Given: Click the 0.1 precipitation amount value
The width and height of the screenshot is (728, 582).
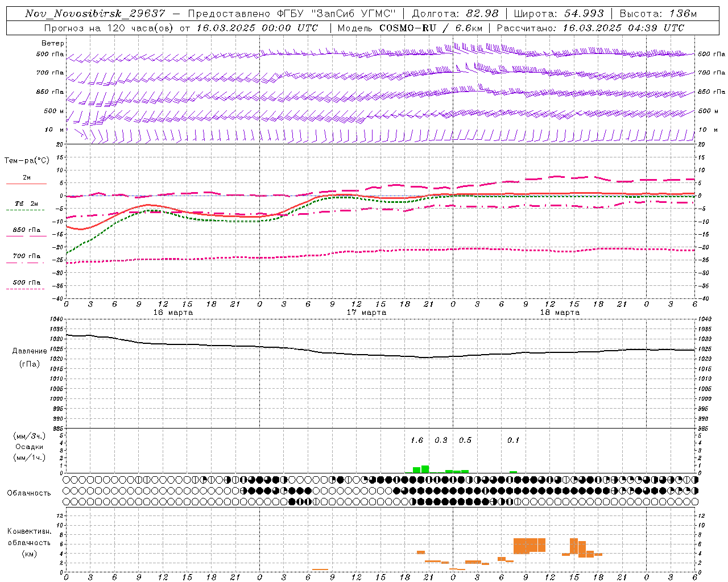Looking at the screenshot, I should (x=513, y=440).
